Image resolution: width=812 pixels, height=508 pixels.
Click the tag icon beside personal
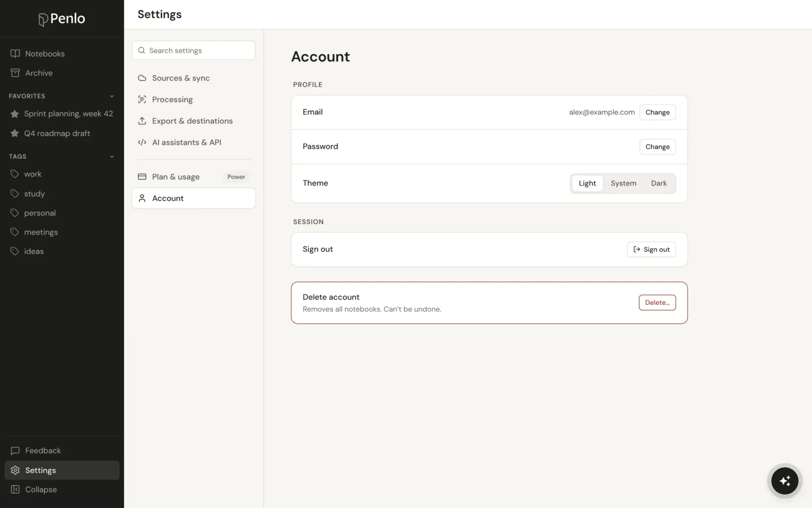(x=15, y=213)
